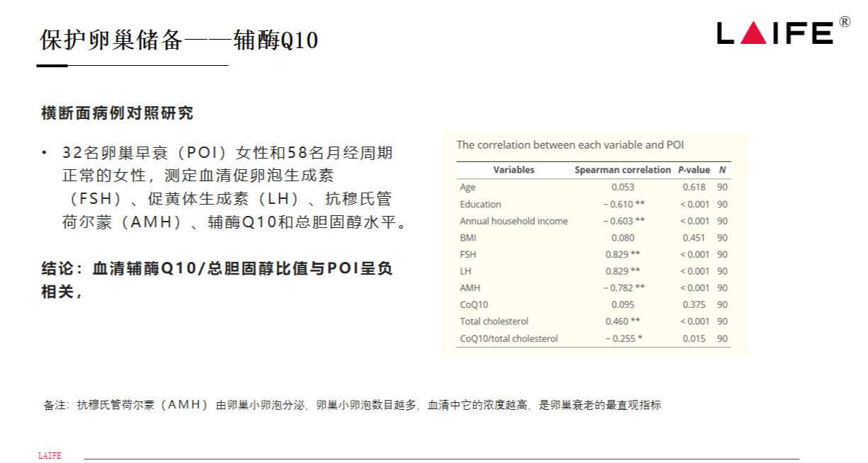Click the line with （FSH）、促黄体生成素（LH）
Viewport: 868px width, 463px height.
click(x=227, y=199)
